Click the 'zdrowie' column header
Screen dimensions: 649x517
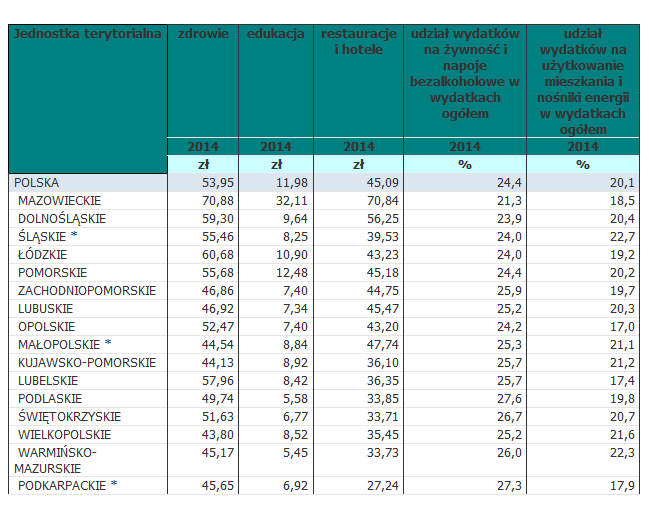(203, 81)
